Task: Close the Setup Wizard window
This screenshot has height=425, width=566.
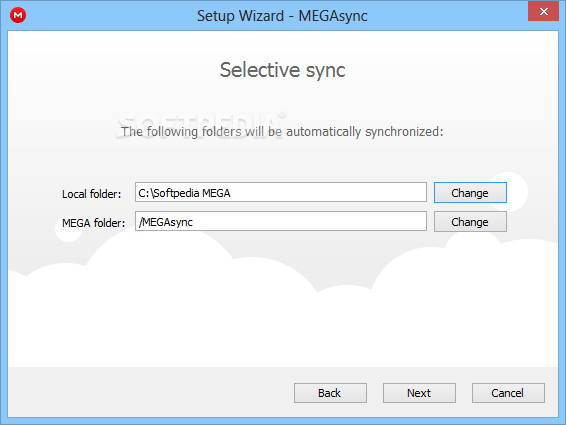Action: click(543, 12)
